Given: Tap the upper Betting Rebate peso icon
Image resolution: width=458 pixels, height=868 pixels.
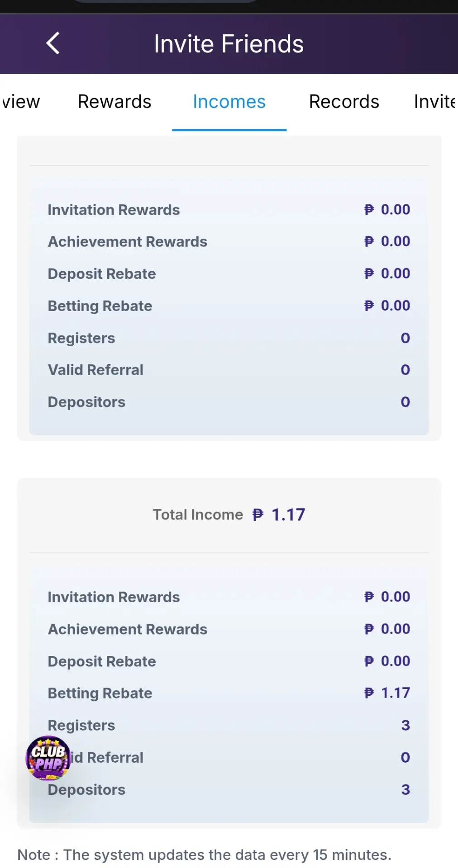Looking at the screenshot, I should coord(369,306).
